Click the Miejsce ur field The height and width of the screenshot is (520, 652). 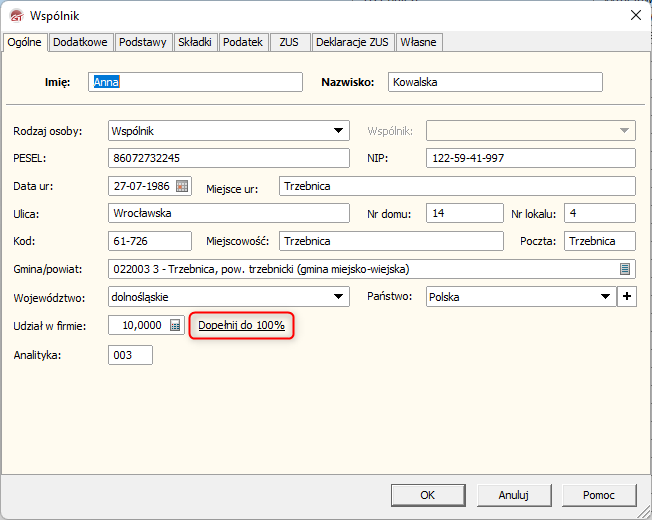point(457,186)
